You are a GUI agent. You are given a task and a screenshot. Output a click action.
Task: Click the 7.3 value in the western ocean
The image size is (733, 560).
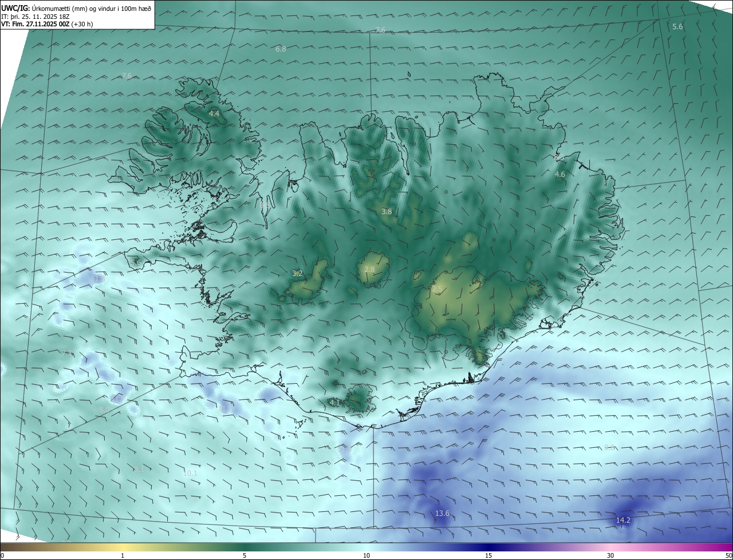coord(67,353)
